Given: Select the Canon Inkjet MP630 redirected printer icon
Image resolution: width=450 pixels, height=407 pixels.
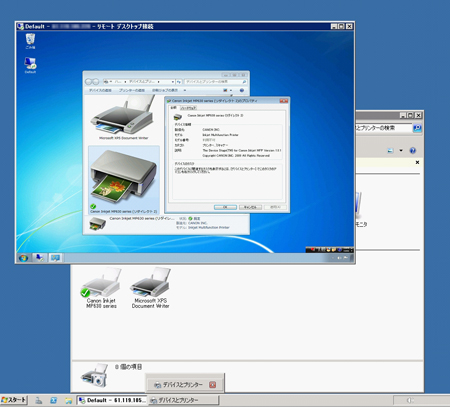Looking at the screenshot, I should pyautogui.click(x=124, y=180).
